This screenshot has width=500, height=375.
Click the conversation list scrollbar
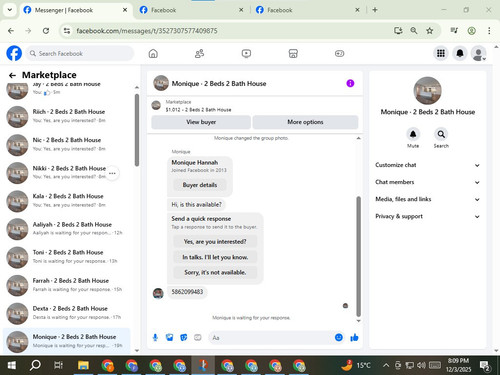[x=137, y=130]
